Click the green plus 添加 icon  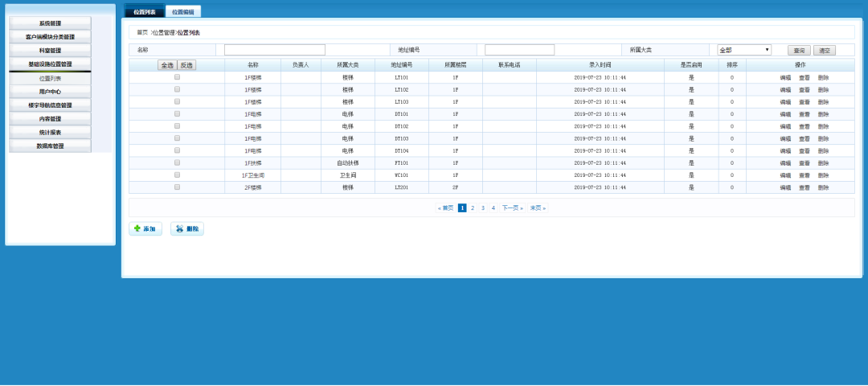[x=137, y=229]
